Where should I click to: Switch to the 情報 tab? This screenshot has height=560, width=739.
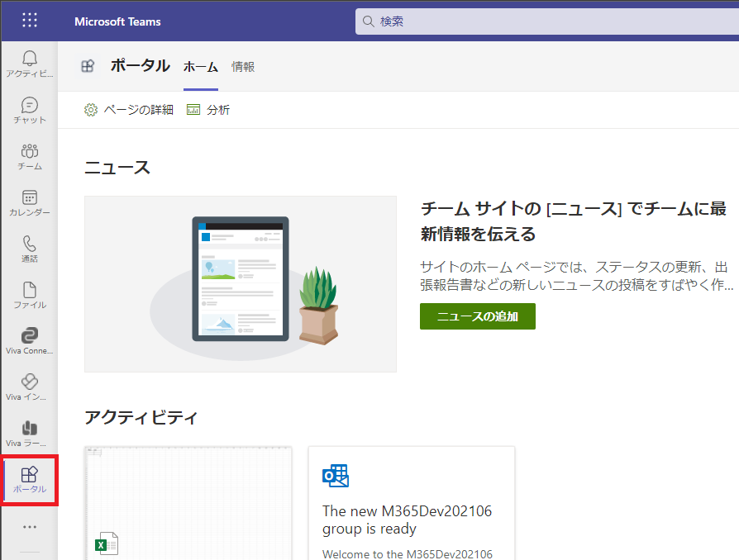pyautogui.click(x=243, y=67)
